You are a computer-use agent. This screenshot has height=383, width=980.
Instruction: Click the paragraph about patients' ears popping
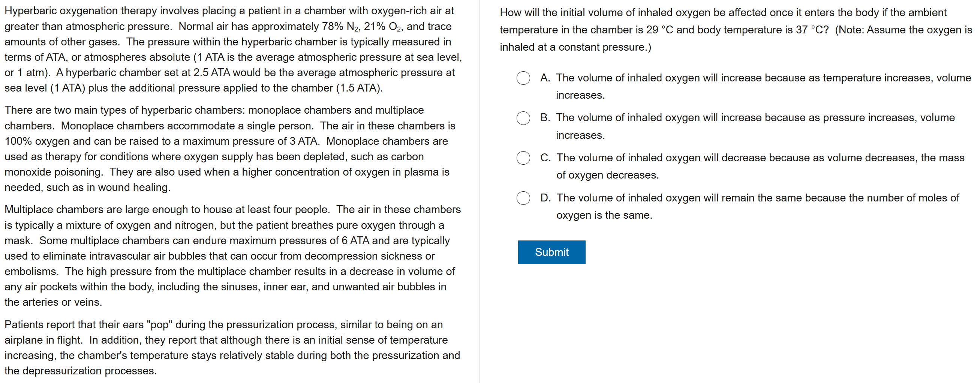pos(233,347)
